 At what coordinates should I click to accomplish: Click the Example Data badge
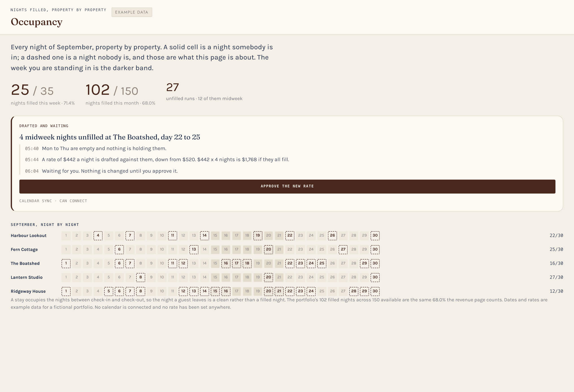coord(132,12)
